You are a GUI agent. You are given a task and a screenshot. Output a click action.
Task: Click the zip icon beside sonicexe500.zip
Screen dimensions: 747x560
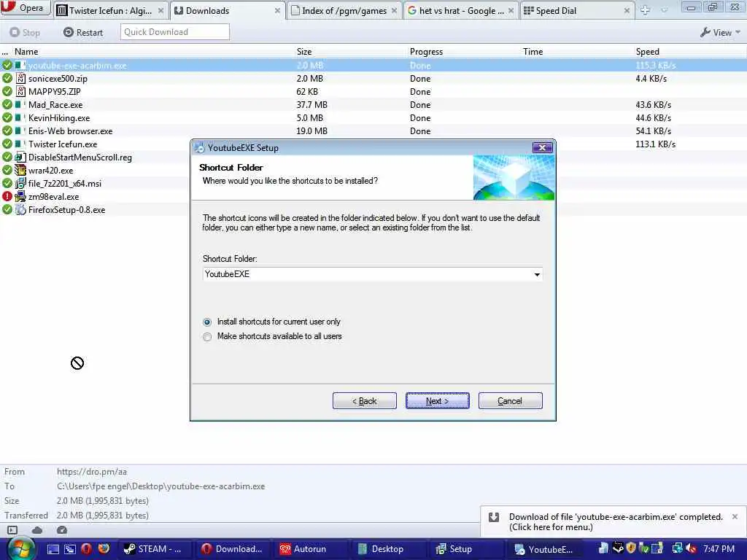pos(20,78)
